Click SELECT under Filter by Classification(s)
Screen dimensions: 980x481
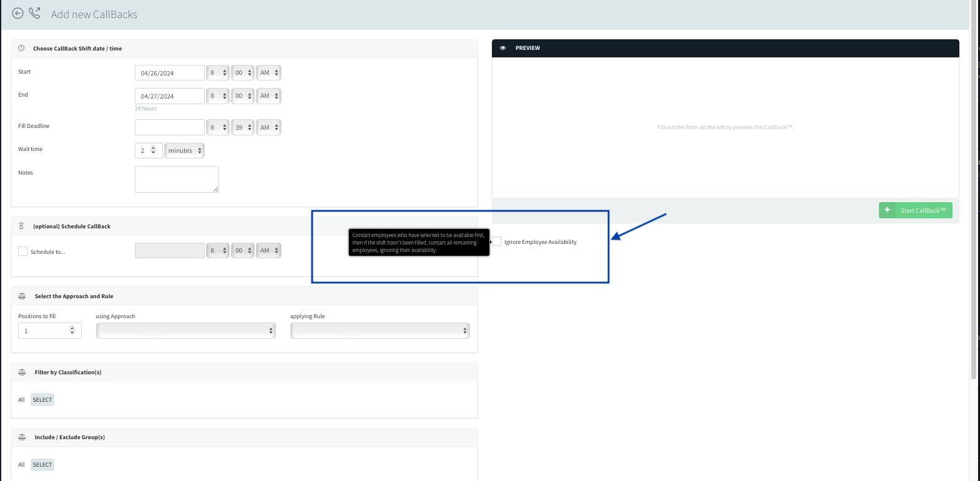pyautogui.click(x=42, y=400)
